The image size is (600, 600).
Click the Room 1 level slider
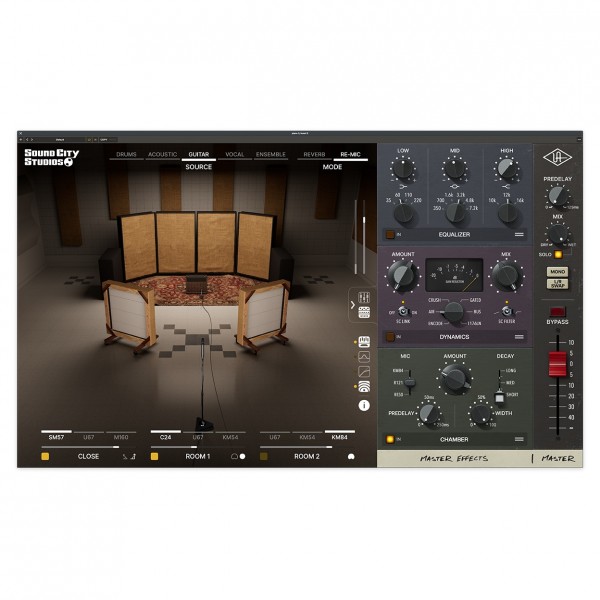[x=198, y=447]
